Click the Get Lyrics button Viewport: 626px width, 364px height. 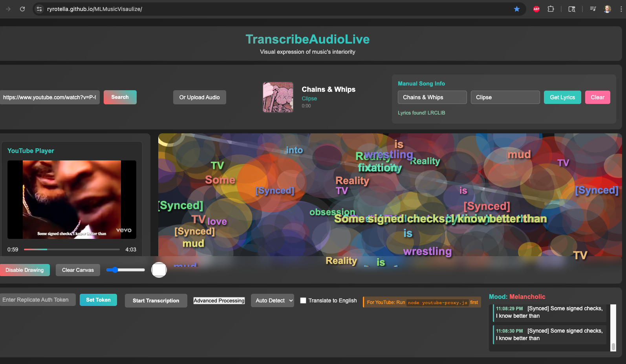coord(562,97)
